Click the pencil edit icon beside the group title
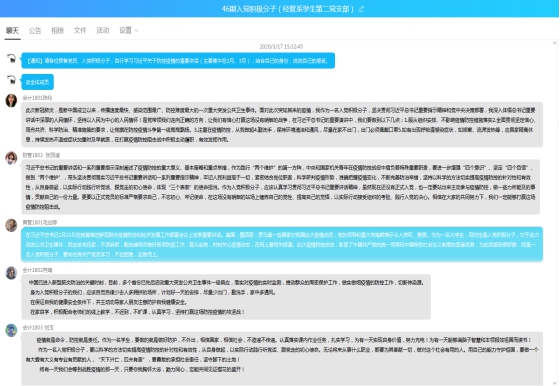560x386 pixels. click(361, 9)
